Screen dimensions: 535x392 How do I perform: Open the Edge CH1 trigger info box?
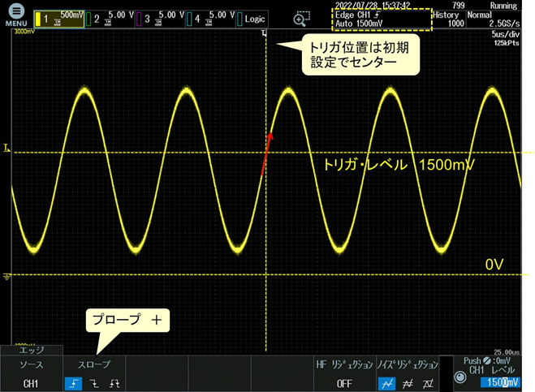click(x=382, y=19)
